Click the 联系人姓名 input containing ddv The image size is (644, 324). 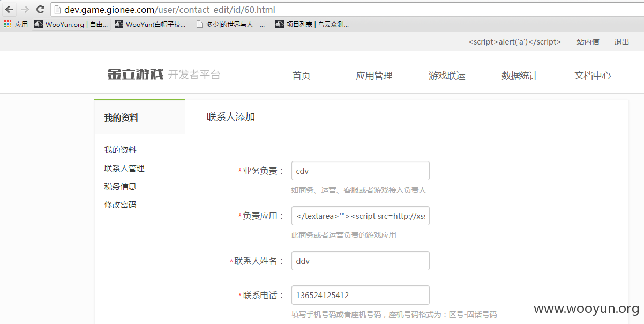click(x=361, y=261)
